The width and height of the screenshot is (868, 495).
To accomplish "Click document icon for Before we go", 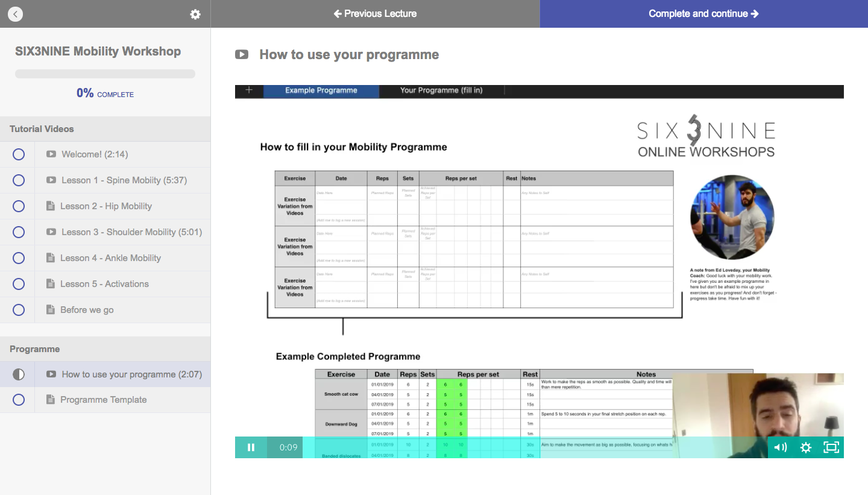I will (x=51, y=310).
